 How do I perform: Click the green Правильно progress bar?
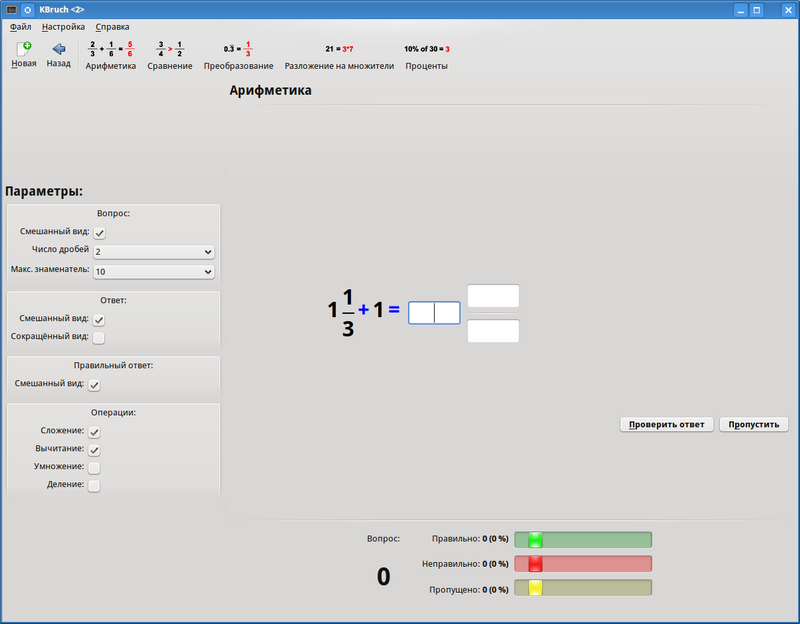tap(583, 539)
